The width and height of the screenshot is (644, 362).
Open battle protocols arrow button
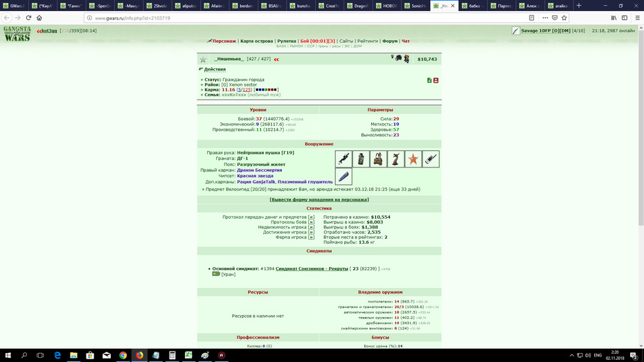click(311, 222)
